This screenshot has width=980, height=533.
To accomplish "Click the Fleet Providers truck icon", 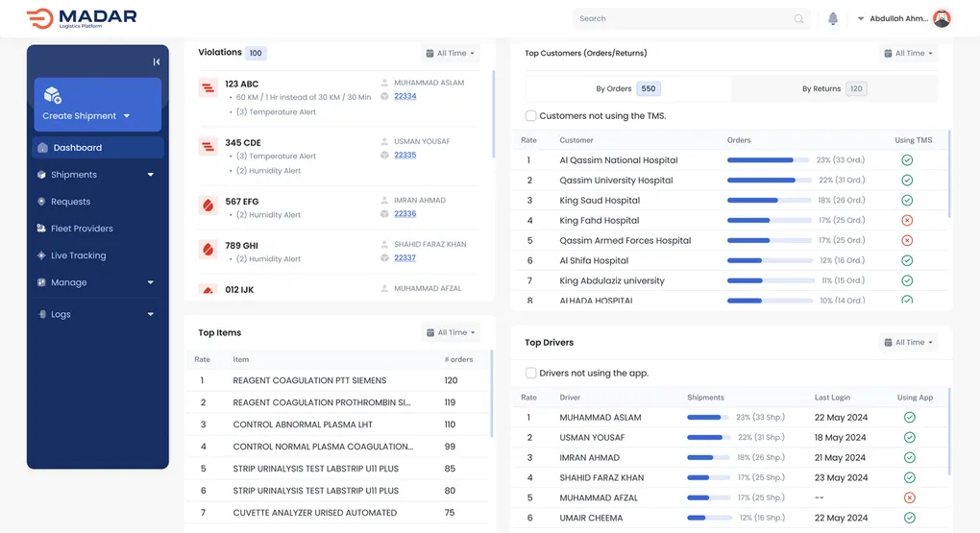I will [x=41, y=229].
